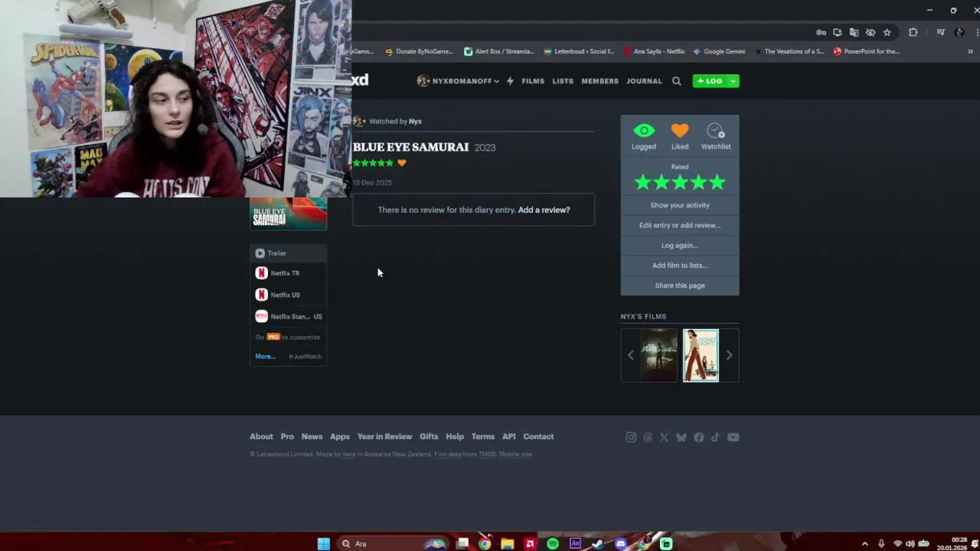Open the Nyx profile link
980x551 pixels.
[415, 121]
